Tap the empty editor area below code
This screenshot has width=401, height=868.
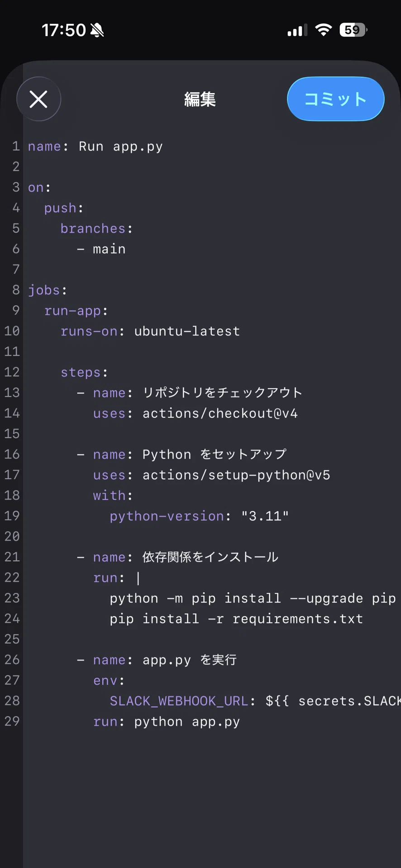[212, 800]
